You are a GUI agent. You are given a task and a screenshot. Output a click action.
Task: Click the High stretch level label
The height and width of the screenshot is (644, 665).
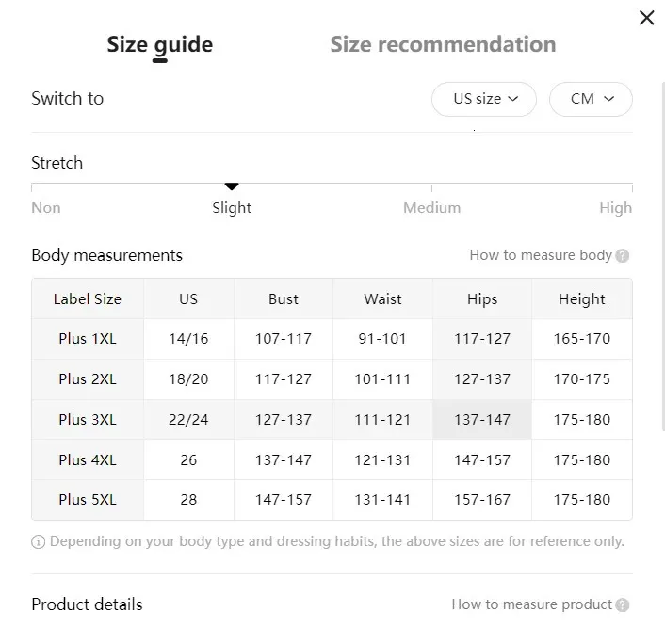coord(616,208)
